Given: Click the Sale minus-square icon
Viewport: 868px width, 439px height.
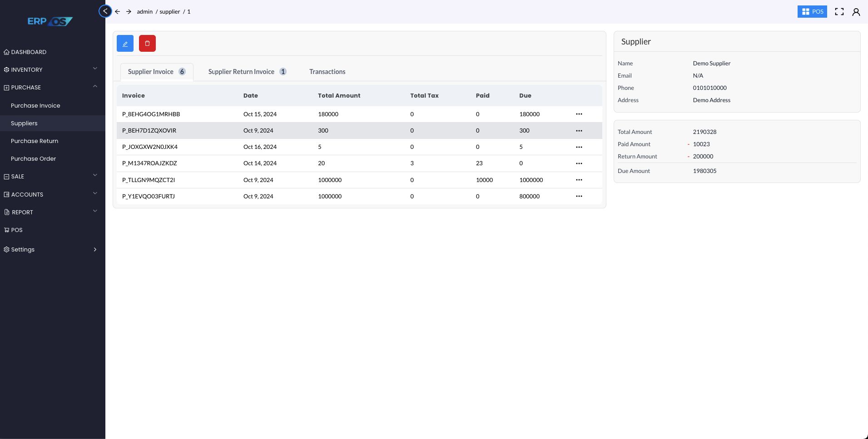Looking at the screenshot, I should click(6, 177).
